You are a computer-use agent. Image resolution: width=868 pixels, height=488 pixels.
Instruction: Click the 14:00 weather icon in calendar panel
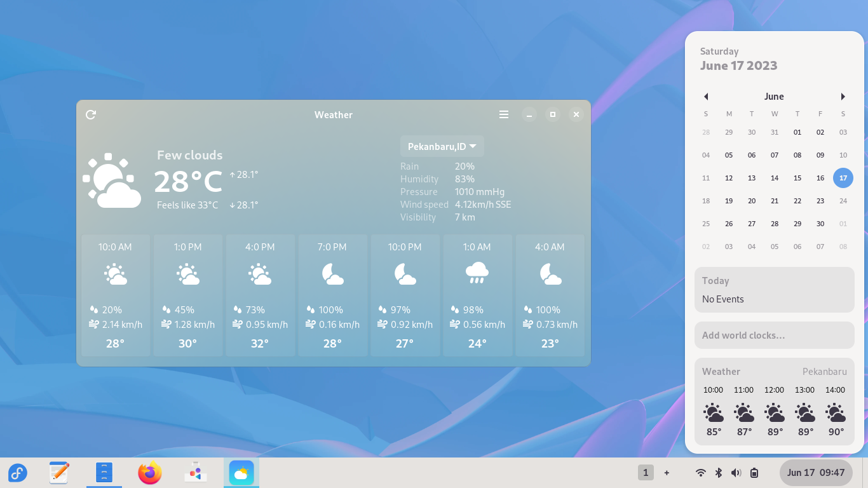click(836, 413)
